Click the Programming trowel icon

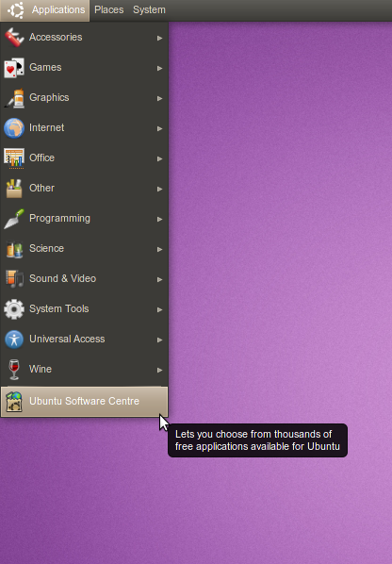(x=14, y=218)
